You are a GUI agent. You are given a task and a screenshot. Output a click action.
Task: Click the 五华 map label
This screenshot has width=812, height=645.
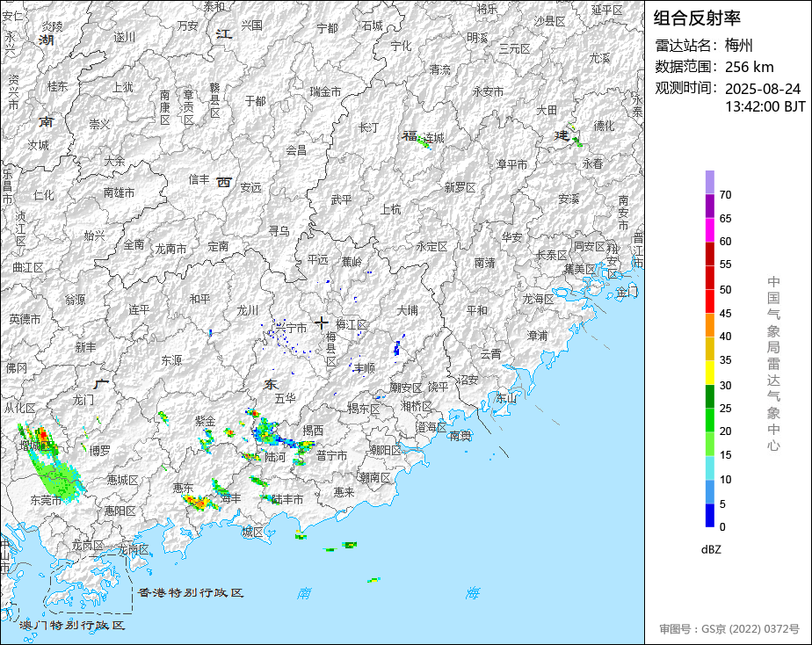[286, 398]
